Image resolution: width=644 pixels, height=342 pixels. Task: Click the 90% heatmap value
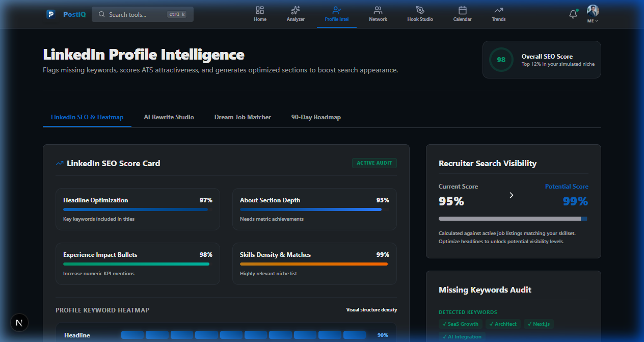[x=383, y=335]
